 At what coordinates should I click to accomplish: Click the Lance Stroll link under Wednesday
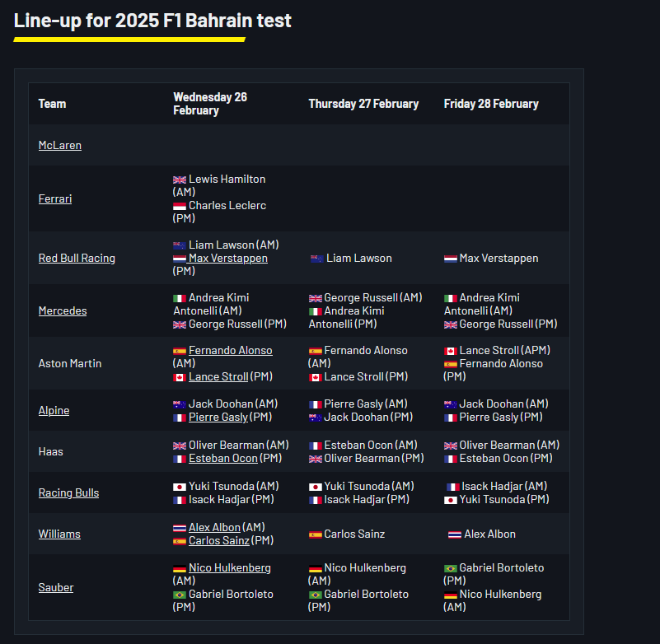tap(218, 376)
